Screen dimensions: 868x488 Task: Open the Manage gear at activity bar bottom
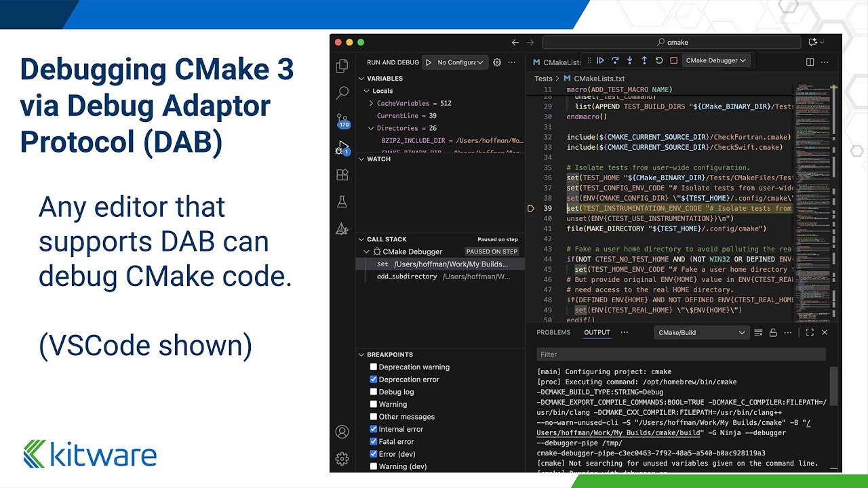(x=342, y=459)
